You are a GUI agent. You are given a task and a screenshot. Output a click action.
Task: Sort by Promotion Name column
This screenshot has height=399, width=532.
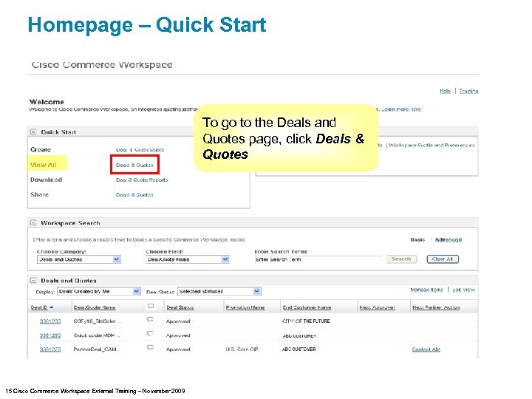coord(245,307)
